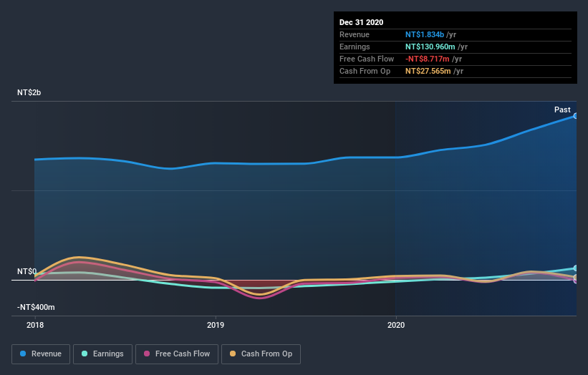Viewport: 588px width, 375px height.
Task: Click the NT$130.960m earnings value
Action: (430, 47)
